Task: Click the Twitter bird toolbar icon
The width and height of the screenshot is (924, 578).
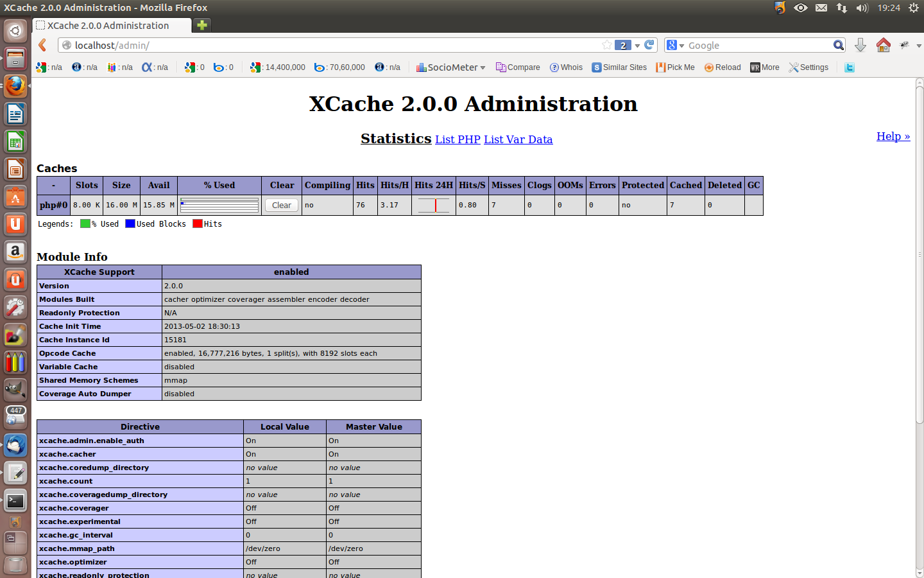Action: [x=850, y=67]
